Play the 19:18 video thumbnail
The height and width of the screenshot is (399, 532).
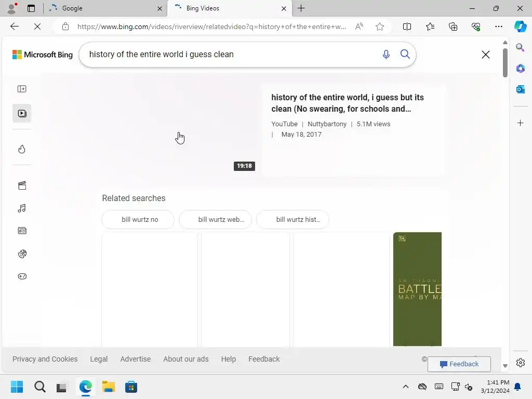click(179, 129)
